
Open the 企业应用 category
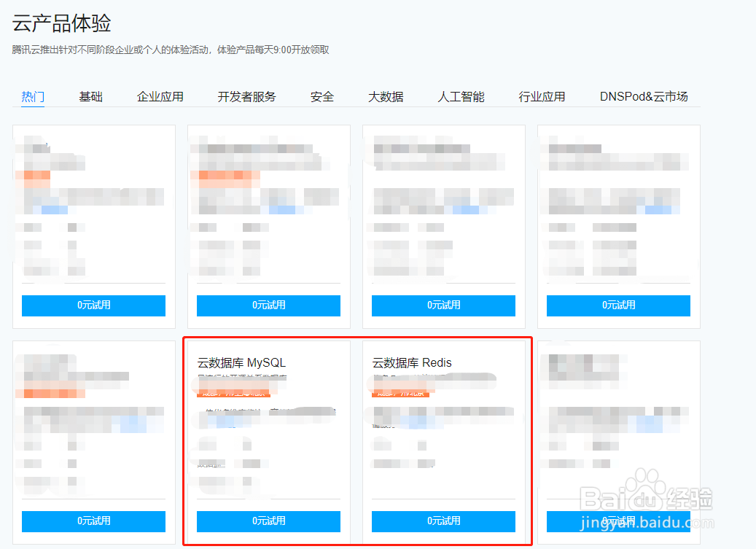pos(160,96)
